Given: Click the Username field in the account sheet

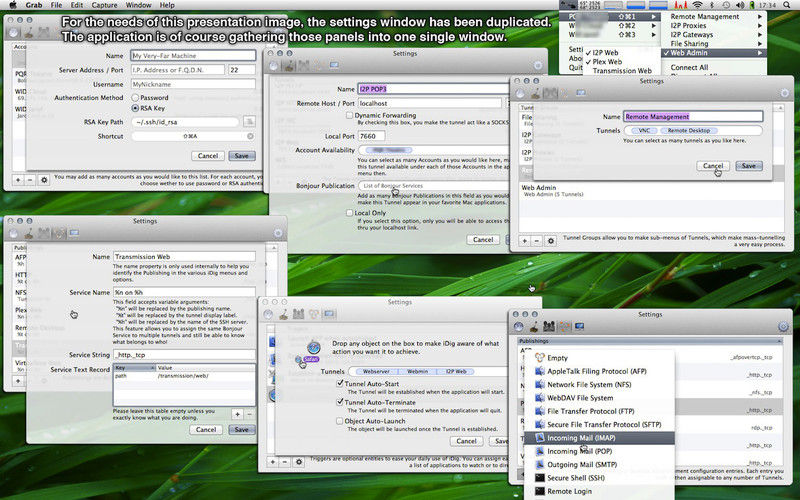Looking at the screenshot, I should pyautogui.click(x=193, y=84).
